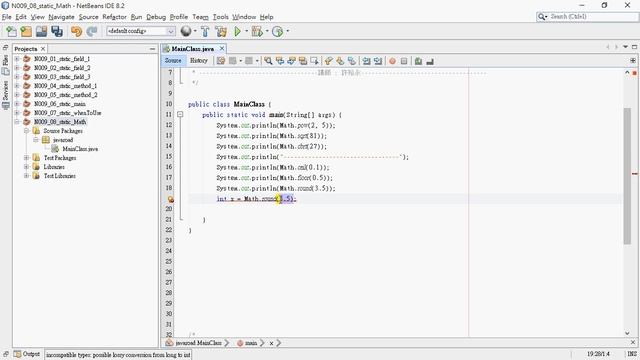640x360 pixels.
Task: Open the default config combo box
Action: pyautogui.click(x=141, y=31)
